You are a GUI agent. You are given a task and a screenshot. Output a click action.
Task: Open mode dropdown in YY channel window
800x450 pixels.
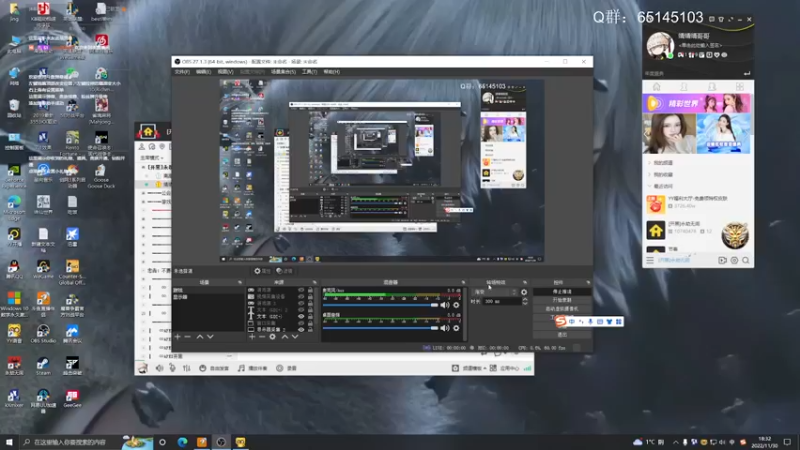pos(152,158)
